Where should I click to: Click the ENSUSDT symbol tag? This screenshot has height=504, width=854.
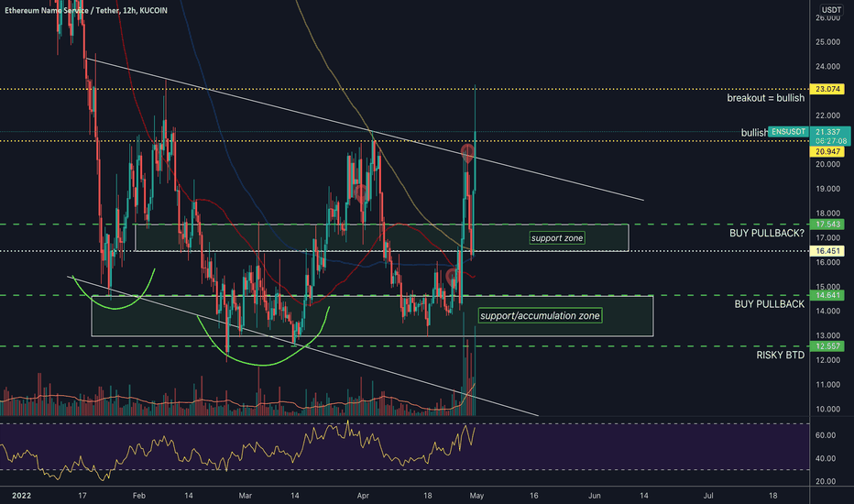[788, 132]
